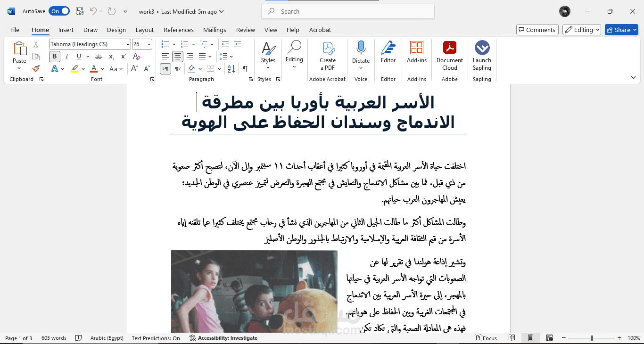Enable Focus mode from status bar
Viewport: 644px width, 344px height.
point(486,338)
